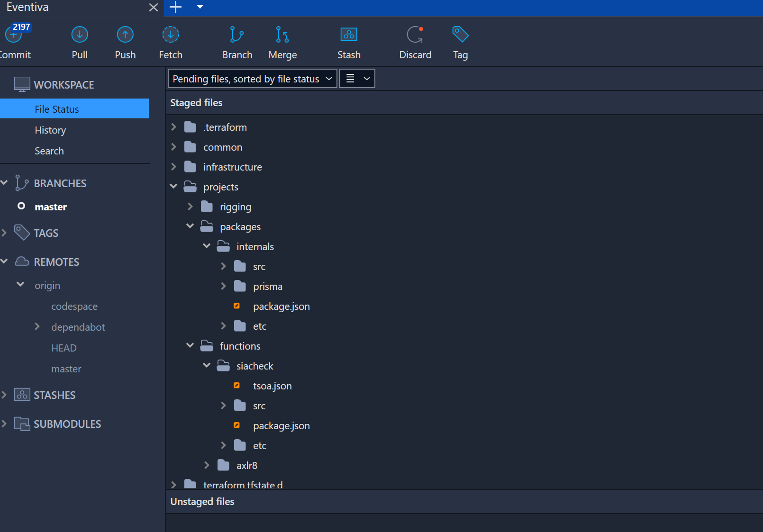Expand the SUBMODULES section
The width and height of the screenshot is (763, 532).
click(4, 424)
